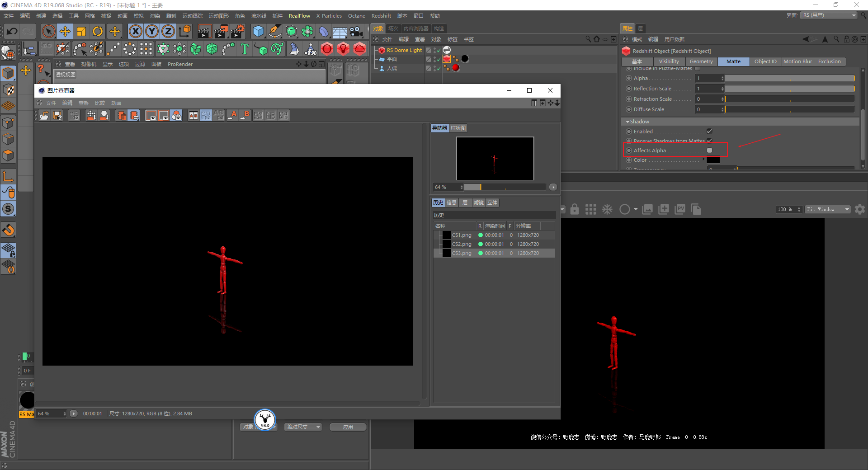Uncheck the Shadow Enabled checkbox
The height and width of the screenshot is (470, 868).
(709, 132)
